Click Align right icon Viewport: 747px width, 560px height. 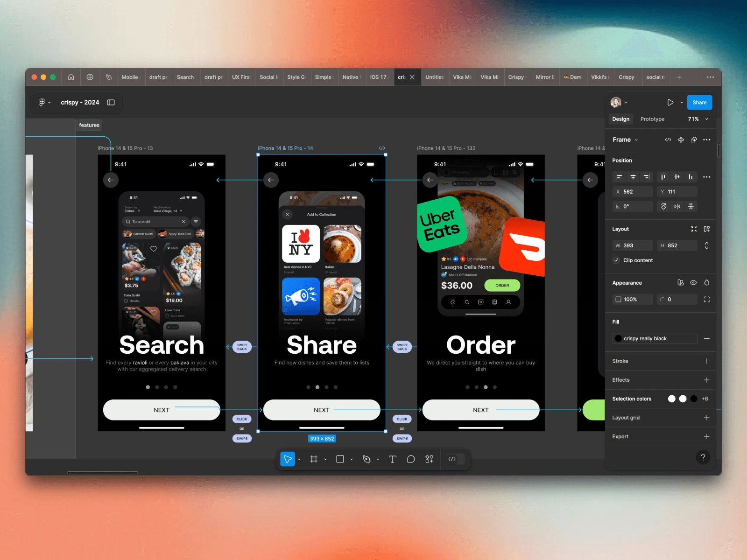coord(647,177)
